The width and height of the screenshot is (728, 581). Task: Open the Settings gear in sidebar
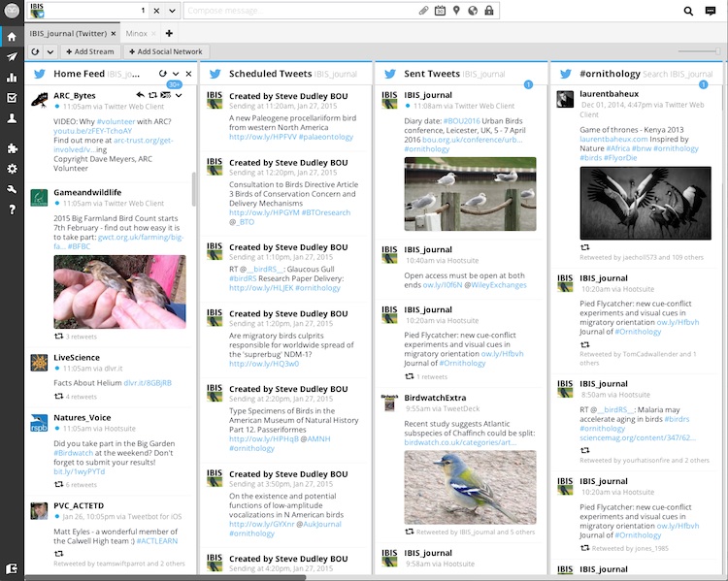click(x=12, y=169)
